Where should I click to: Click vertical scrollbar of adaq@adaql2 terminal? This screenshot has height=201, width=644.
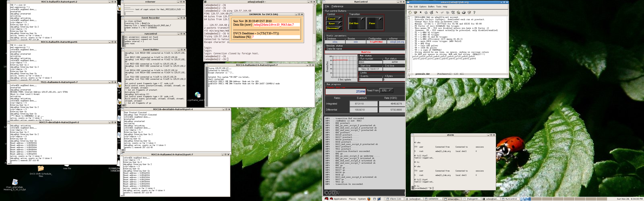[x=314, y=32]
